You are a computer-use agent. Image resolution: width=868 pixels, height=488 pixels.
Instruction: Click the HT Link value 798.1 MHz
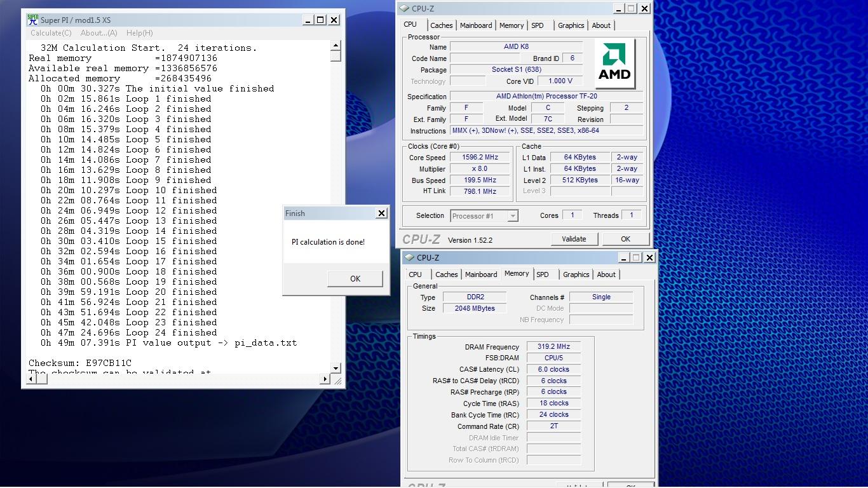click(x=480, y=191)
